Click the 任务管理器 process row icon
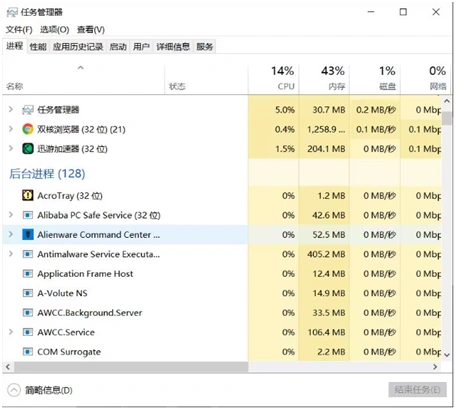 click(28, 110)
